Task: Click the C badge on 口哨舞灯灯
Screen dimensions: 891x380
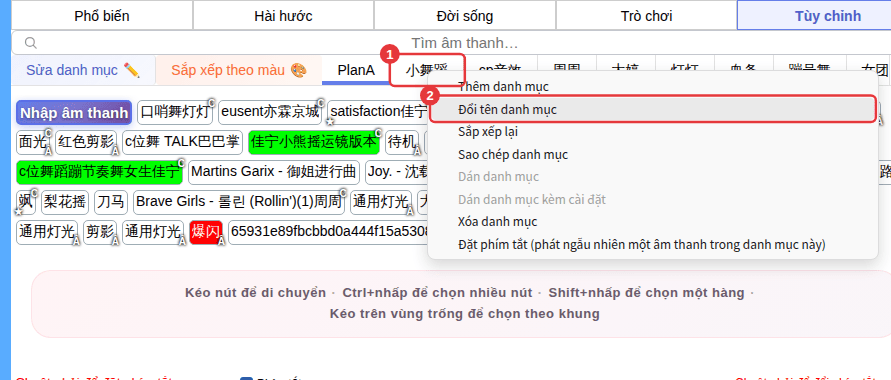Action: 211,103
